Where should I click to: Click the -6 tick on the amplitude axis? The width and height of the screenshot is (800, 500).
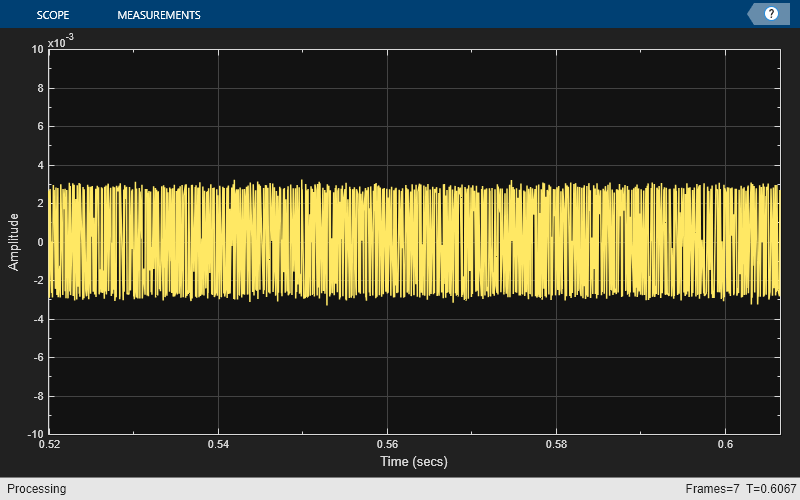(38, 357)
